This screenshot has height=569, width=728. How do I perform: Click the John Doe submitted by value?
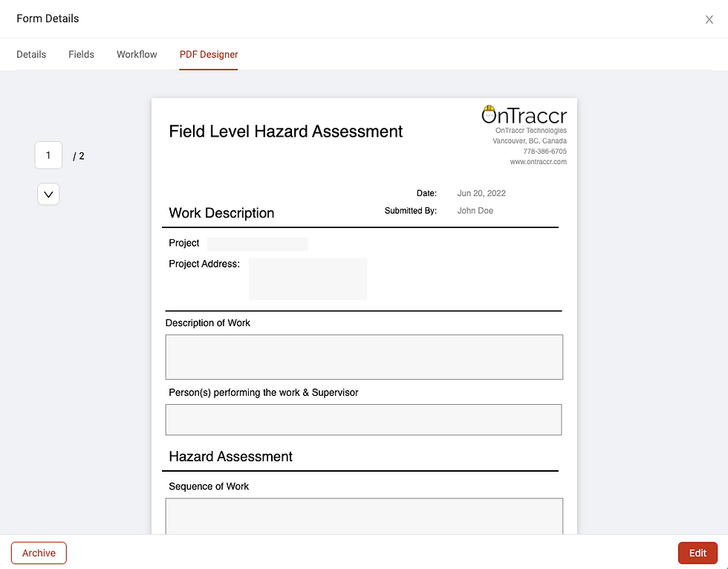click(x=475, y=211)
